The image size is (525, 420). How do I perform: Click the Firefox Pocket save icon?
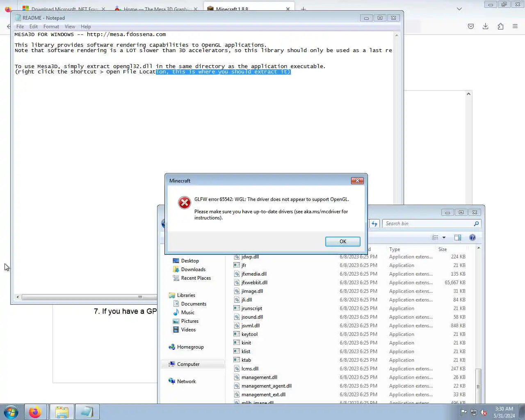pyautogui.click(x=471, y=26)
